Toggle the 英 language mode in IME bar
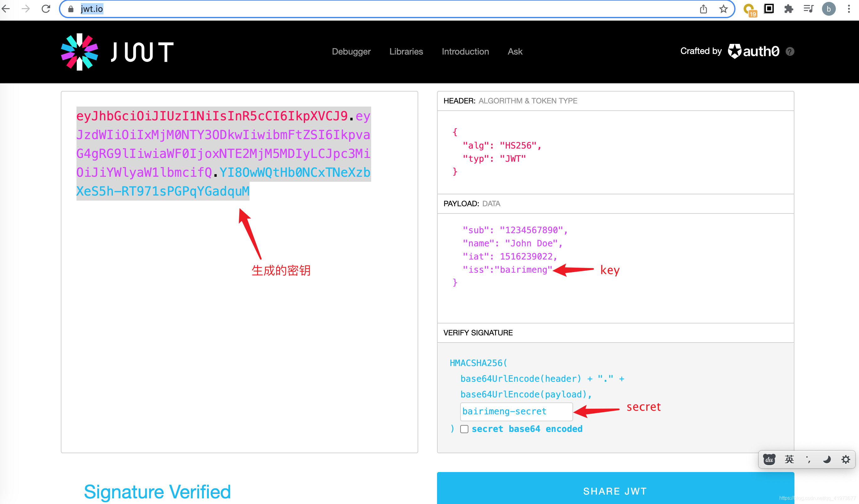This screenshot has height=504, width=859. (x=789, y=459)
